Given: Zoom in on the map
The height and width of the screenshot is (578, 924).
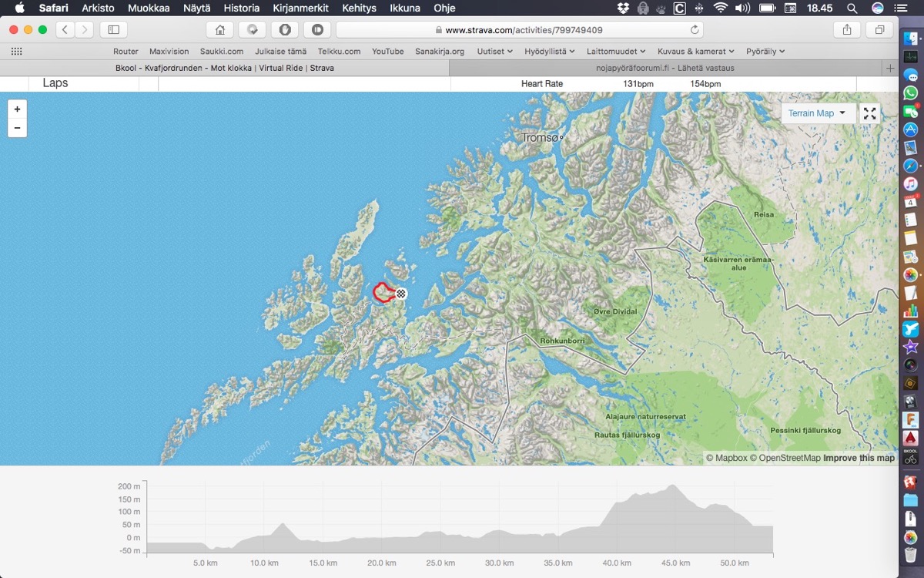Looking at the screenshot, I should click(x=17, y=109).
